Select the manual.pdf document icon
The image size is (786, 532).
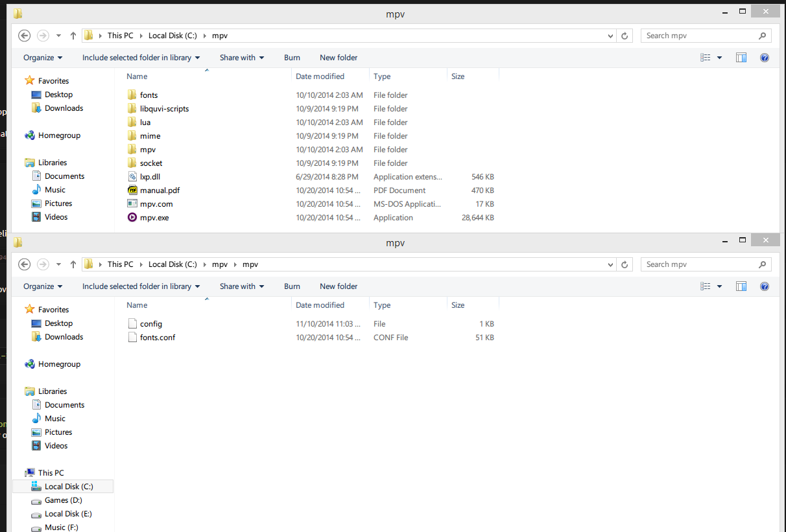click(x=132, y=191)
